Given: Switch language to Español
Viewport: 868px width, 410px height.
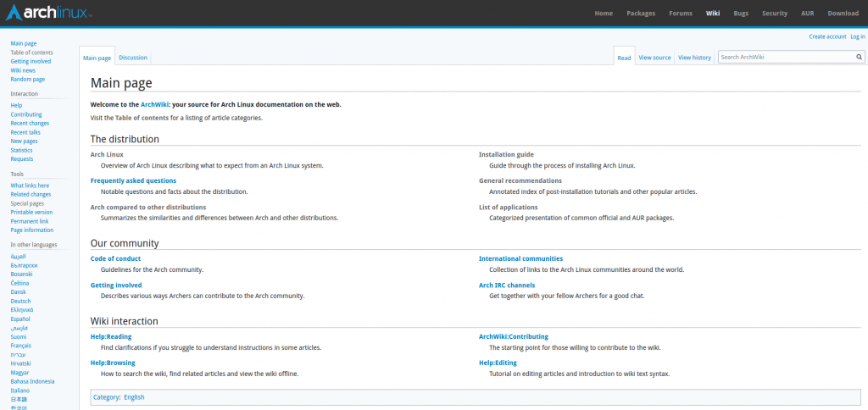Looking at the screenshot, I should 20,319.
